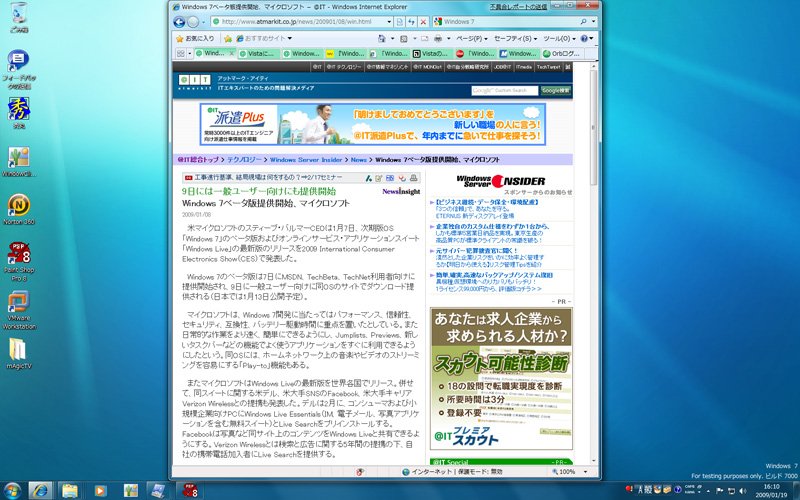This screenshot has width=800, height=500.
Task: Click the Google検索 button
Action: click(x=556, y=90)
